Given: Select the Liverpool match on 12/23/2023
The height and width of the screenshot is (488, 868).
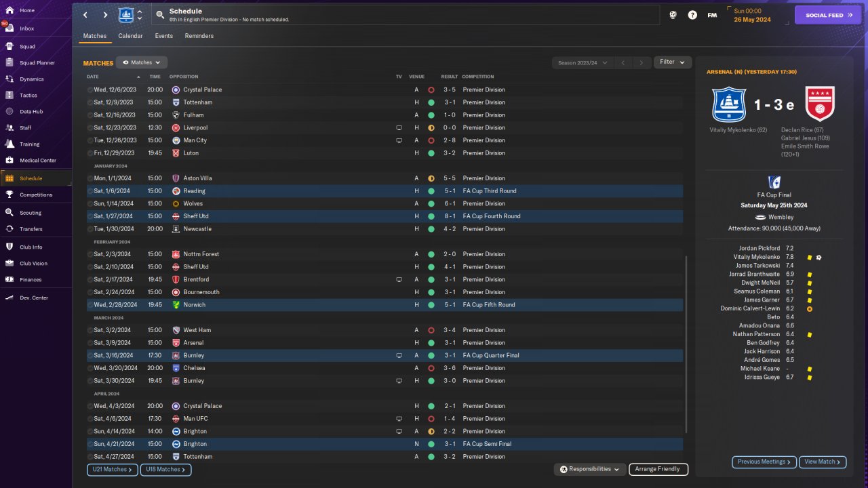Looking at the screenshot, I should (x=384, y=127).
